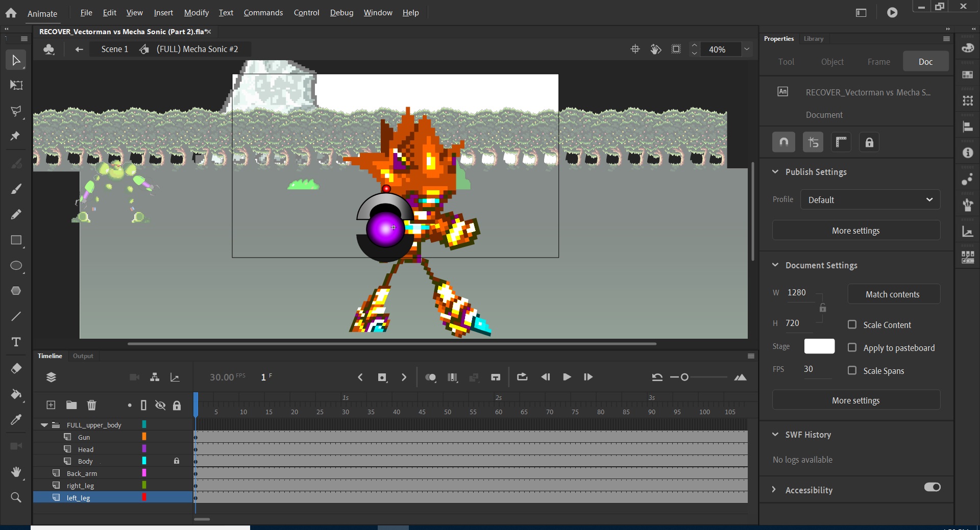
Task: Toggle visibility of all timeline layers
Action: [x=160, y=405]
